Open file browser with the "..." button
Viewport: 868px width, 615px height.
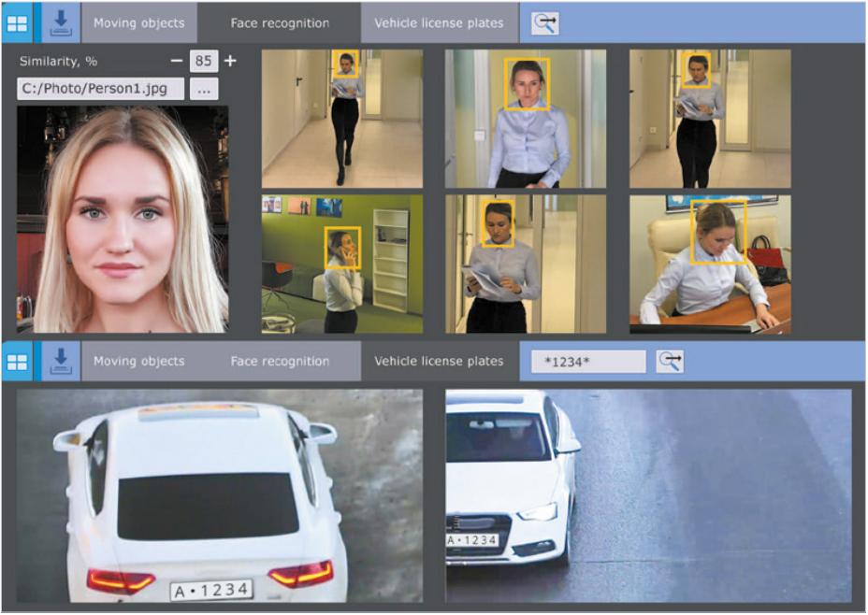[204, 89]
